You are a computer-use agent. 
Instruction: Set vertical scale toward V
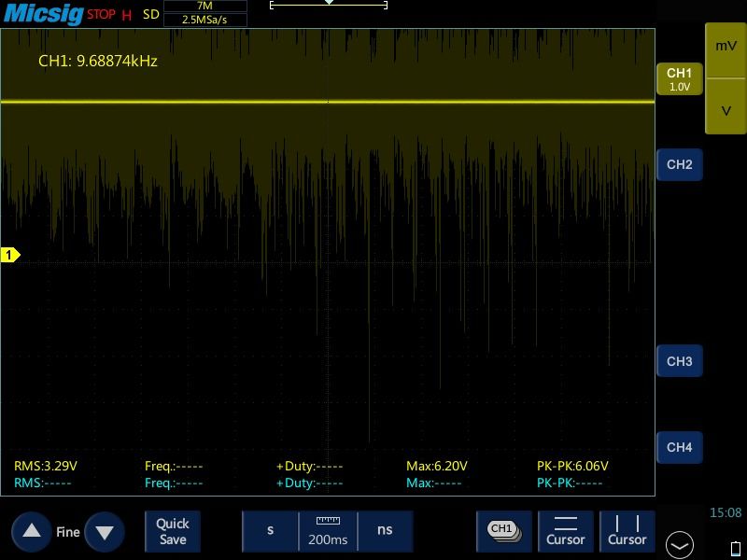[x=726, y=106]
